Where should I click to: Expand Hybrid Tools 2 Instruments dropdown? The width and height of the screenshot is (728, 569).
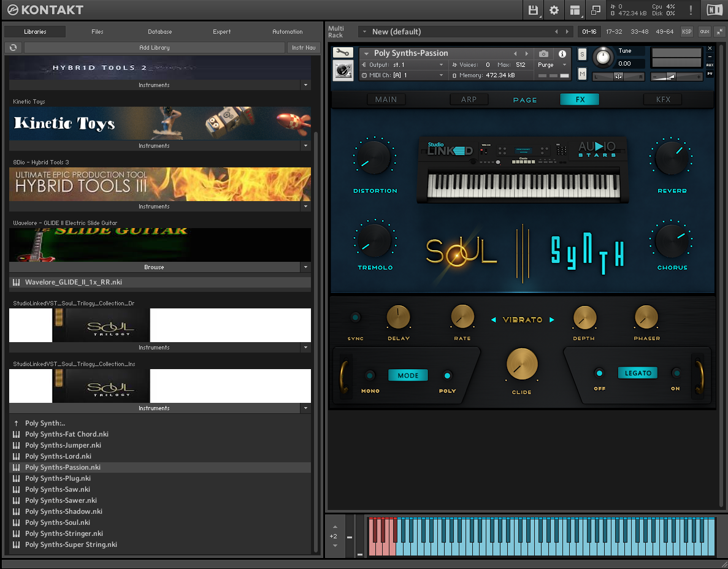305,85
